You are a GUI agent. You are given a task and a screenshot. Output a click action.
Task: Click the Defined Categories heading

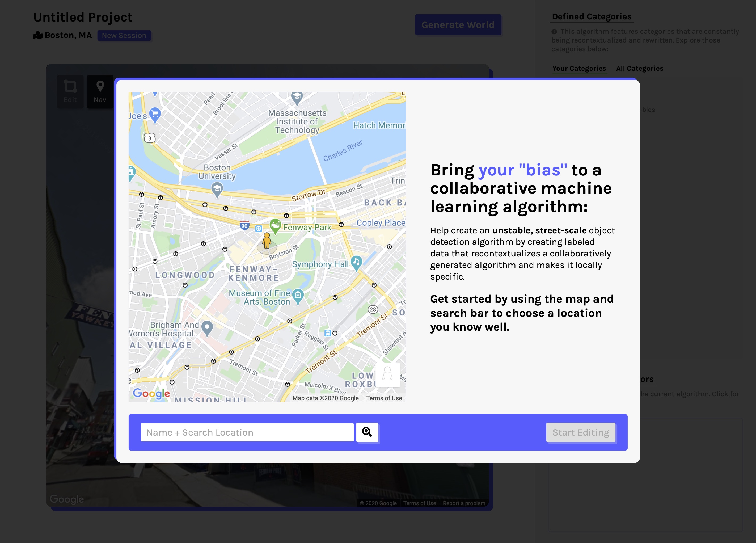tap(592, 16)
